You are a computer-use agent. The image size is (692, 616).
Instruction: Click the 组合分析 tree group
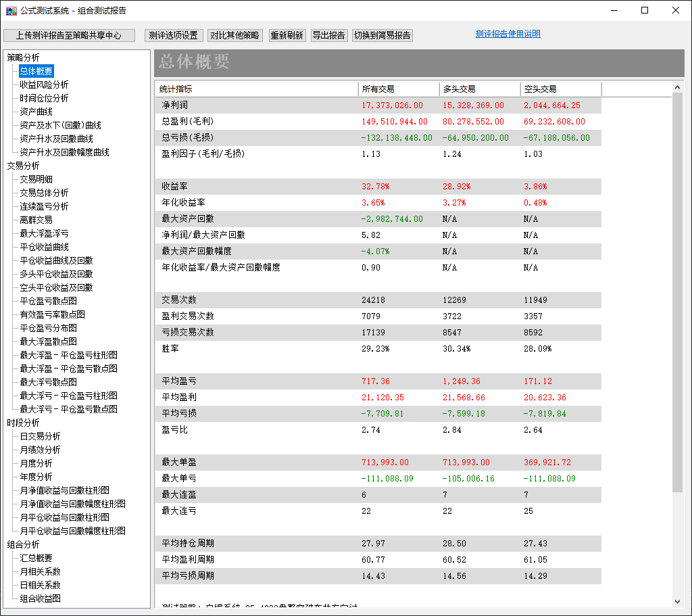click(24, 544)
